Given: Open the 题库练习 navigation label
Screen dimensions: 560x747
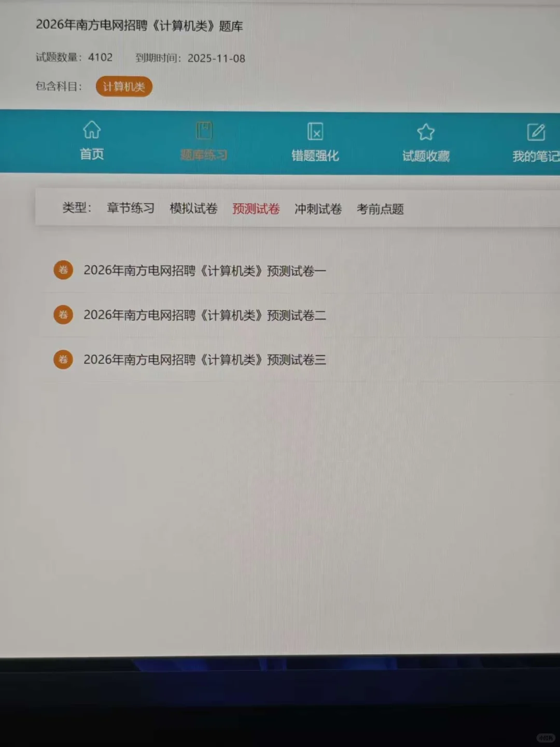Looking at the screenshot, I should (204, 155).
